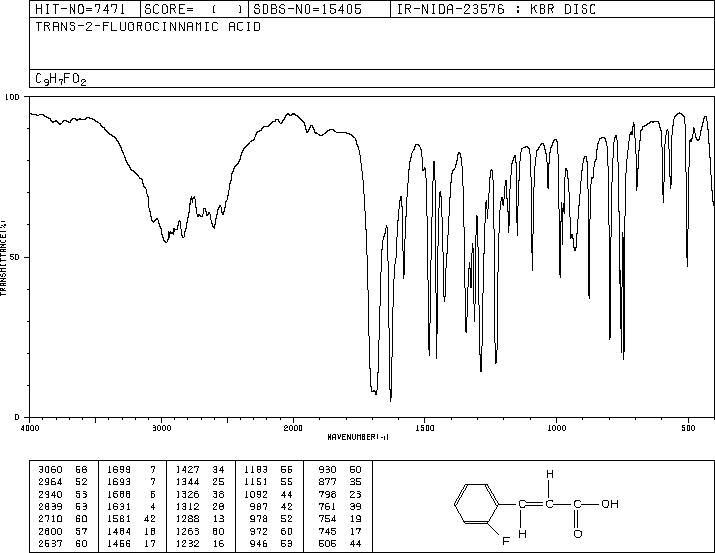Click the 1699 wavenumber in the peak table
The height and width of the screenshot is (553, 715).
pos(119,470)
